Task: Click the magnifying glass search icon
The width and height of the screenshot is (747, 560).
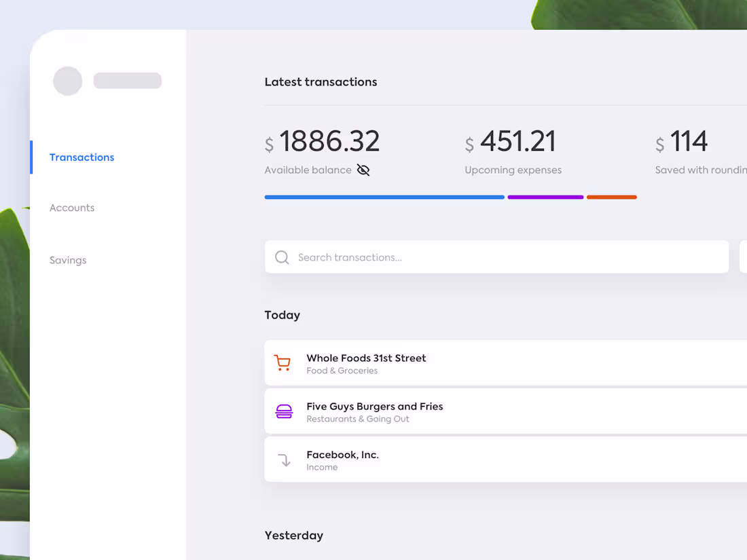Action: click(282, 257)
